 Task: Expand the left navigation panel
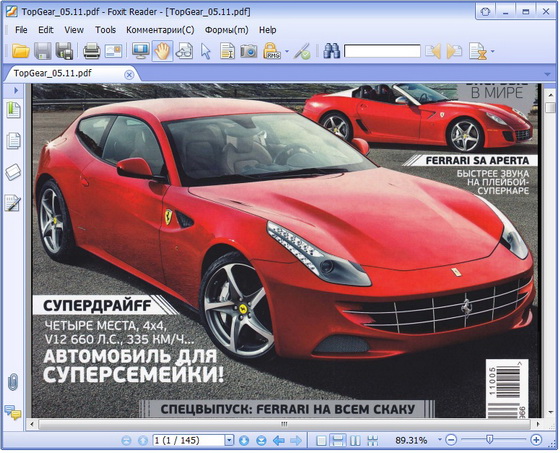[16, 90]
